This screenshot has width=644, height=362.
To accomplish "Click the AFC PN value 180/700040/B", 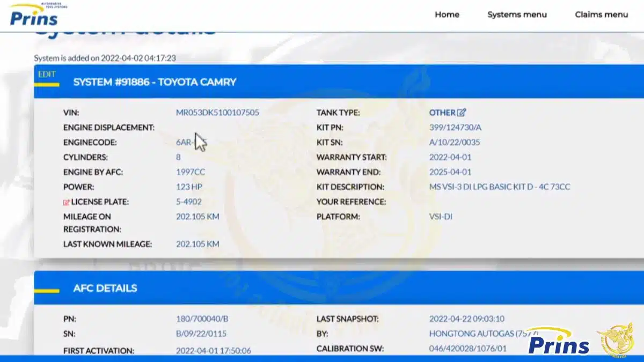I will pyautogui.click(x=201, y=319).
